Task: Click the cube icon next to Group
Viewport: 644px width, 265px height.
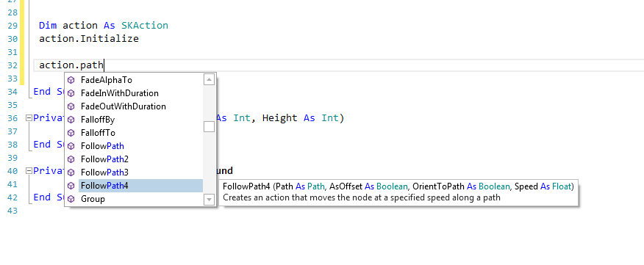Action: 71,199
